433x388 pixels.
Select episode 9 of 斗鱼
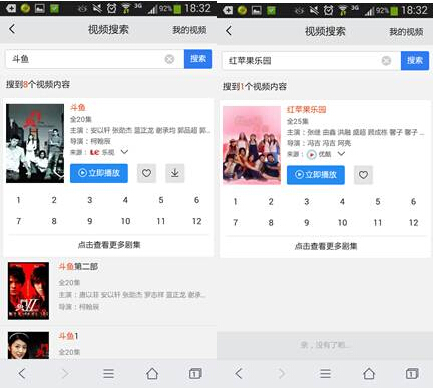click(90, 221)
